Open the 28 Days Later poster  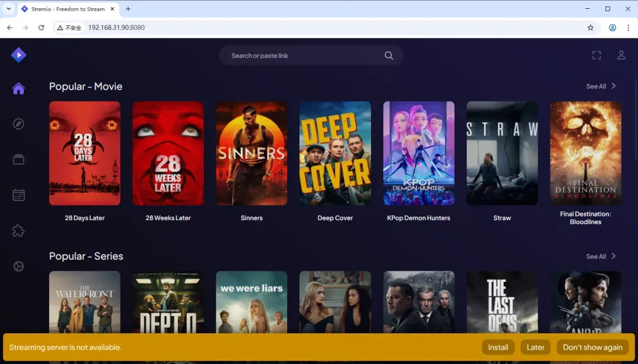[84, 153]
